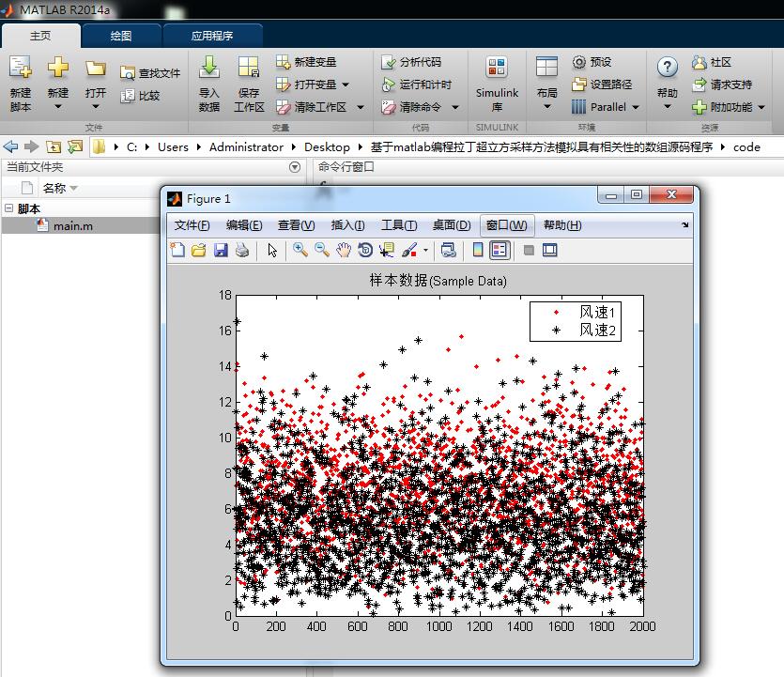The width and height of the screenshot is (784, 677).
Task: Save the figure with the floppy icon
Action: point(221,250)
